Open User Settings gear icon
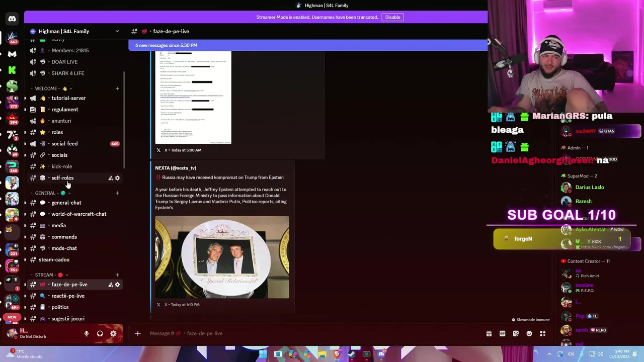This screenshot has width=644, height=362. tap(113, 333)
